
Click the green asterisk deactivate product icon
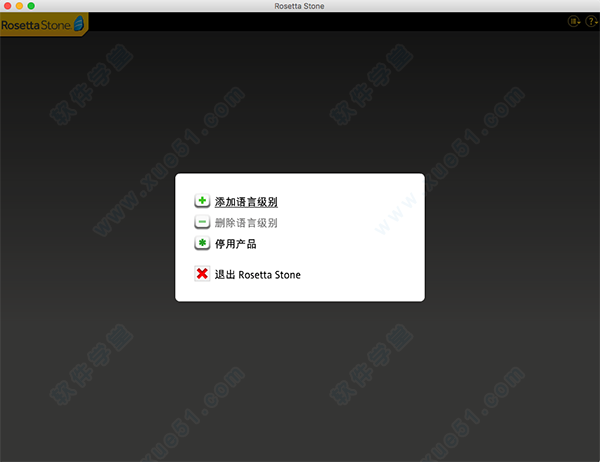[202, 243]
